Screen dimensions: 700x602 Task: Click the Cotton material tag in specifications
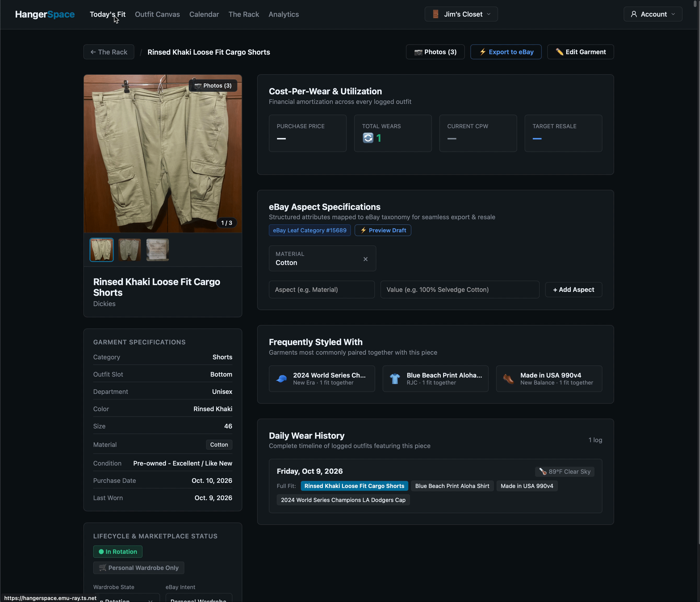(219, 445)
